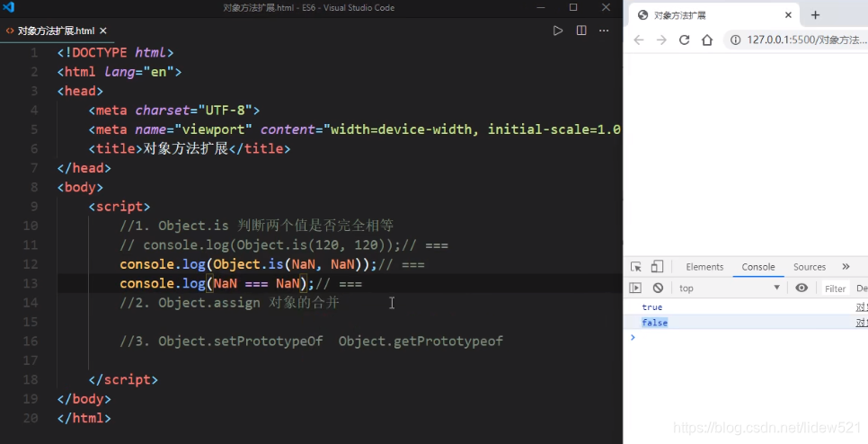Screen dimensions: 868x444
Task: Click the meta charset UTF-8 line
Action: (173, 111)
